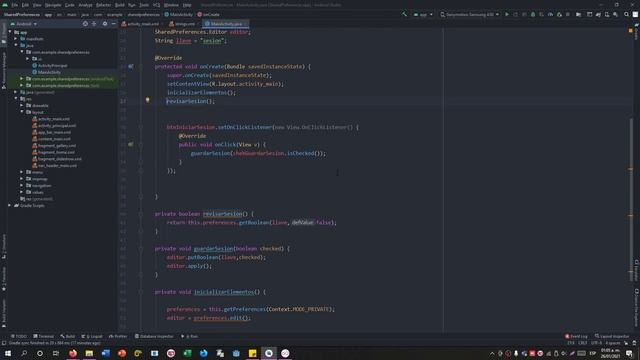Open the Database Inspector tool window
This screenshot has width=640, height=360.
(154, 336)
